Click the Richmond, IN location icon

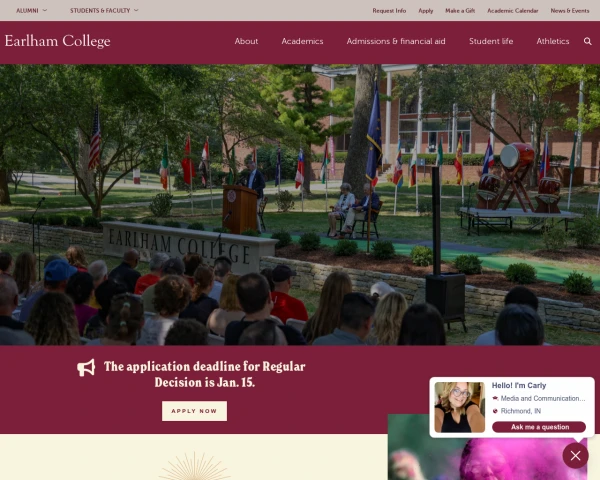(495, 411)
